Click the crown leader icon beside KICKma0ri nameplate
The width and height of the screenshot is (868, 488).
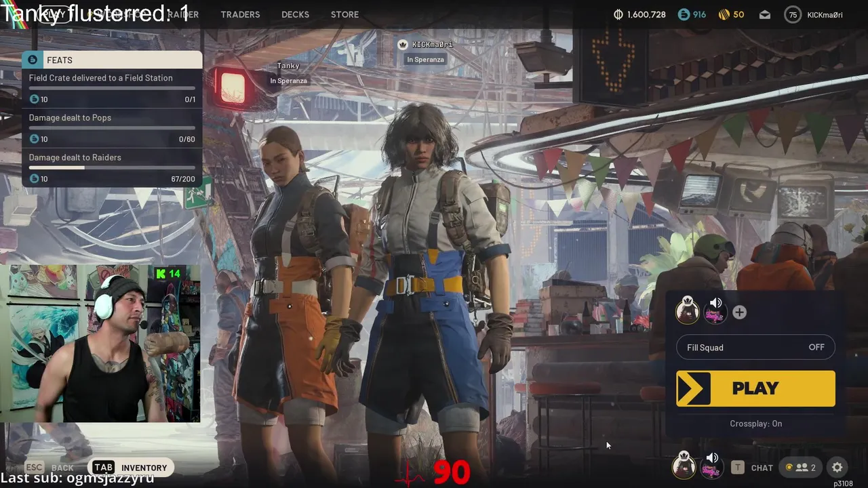tap(403, 45)
